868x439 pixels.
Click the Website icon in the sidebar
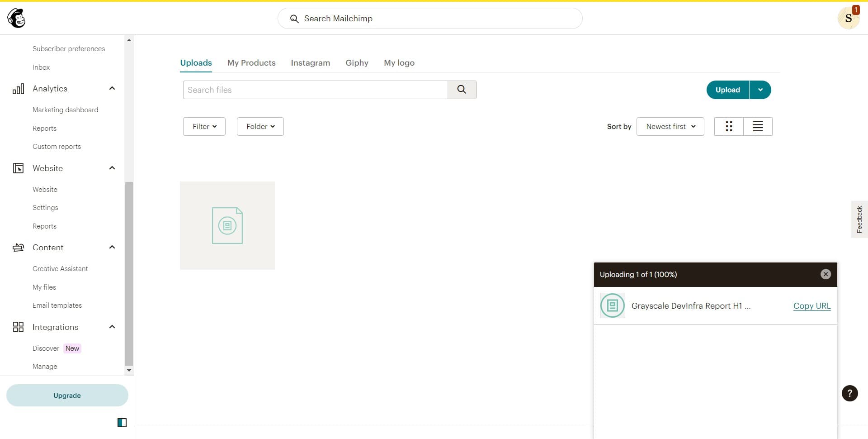[18, 168]
